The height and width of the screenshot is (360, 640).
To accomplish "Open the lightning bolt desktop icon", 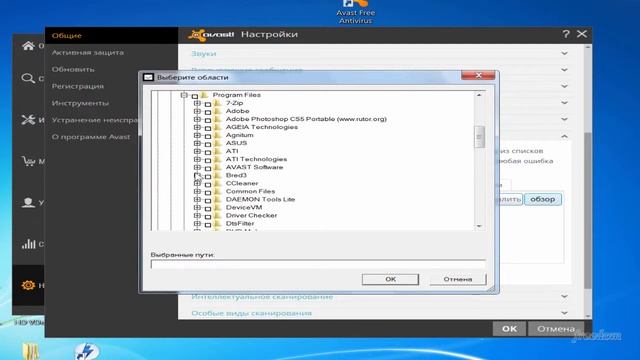I will coord(86,352).
